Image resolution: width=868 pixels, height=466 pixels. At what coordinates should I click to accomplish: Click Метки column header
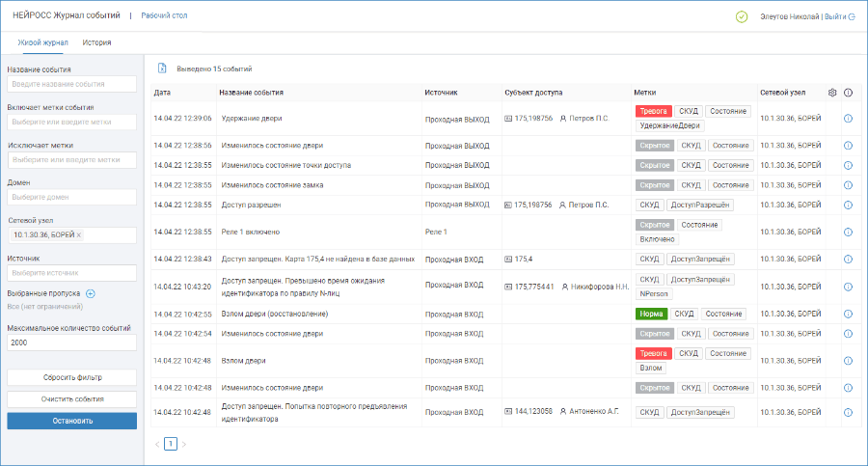pos(645,93)
